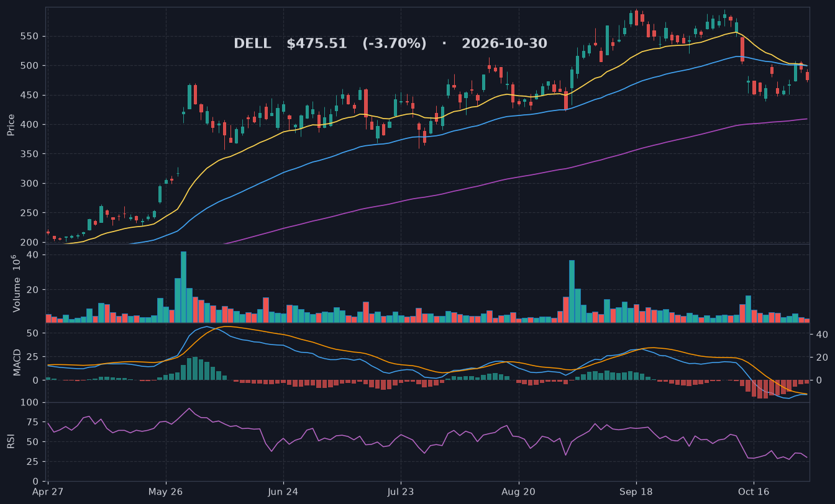Click the Aug 20 date axis label
The width and height of the screenshot is (835, 504).
tap(519, 492)
